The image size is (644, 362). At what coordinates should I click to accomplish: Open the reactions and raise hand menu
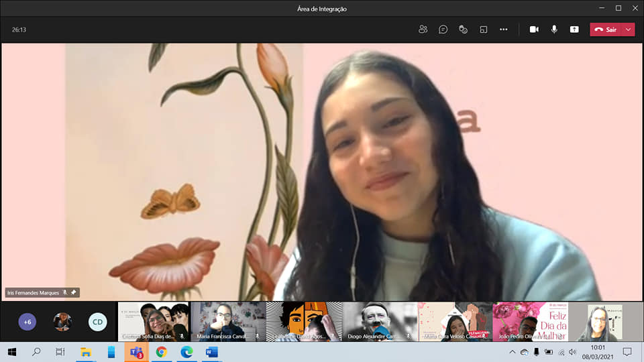463,29
